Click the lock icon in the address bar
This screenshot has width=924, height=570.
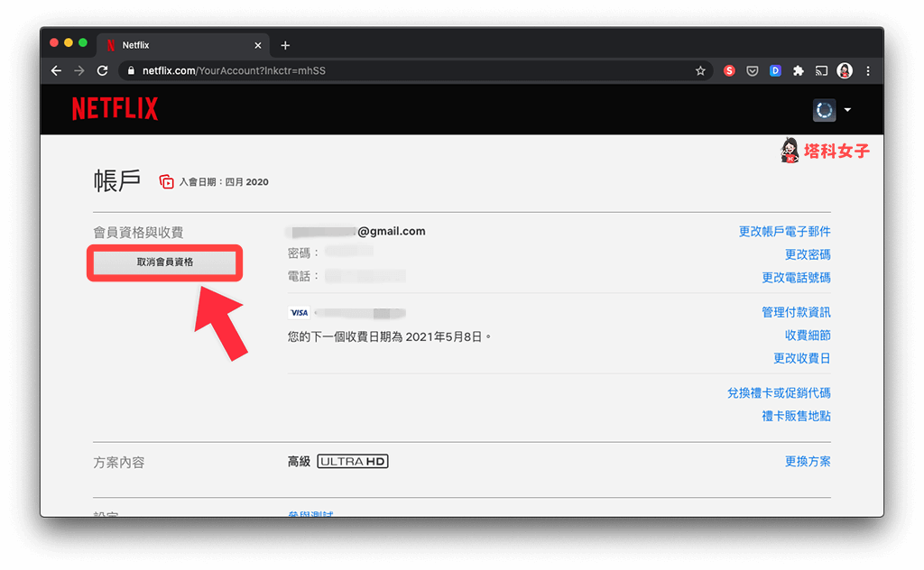point(130,69)
